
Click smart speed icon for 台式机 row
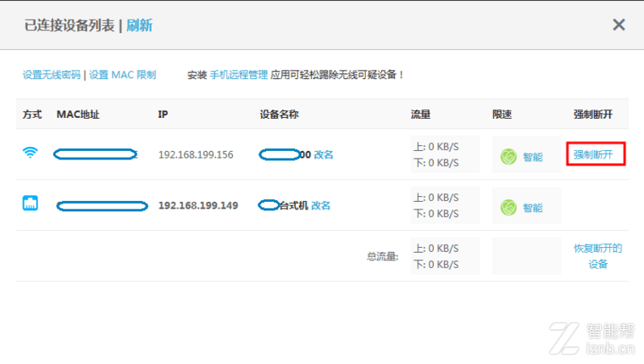508,208
